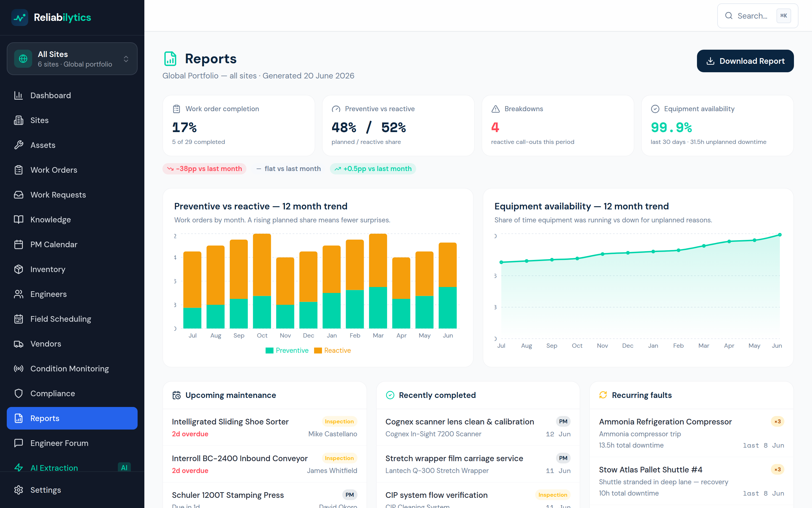Screen dimensions: 812x508
Task: Click the Condition Monitoring signal icon
Action: (x=18, y=369)
